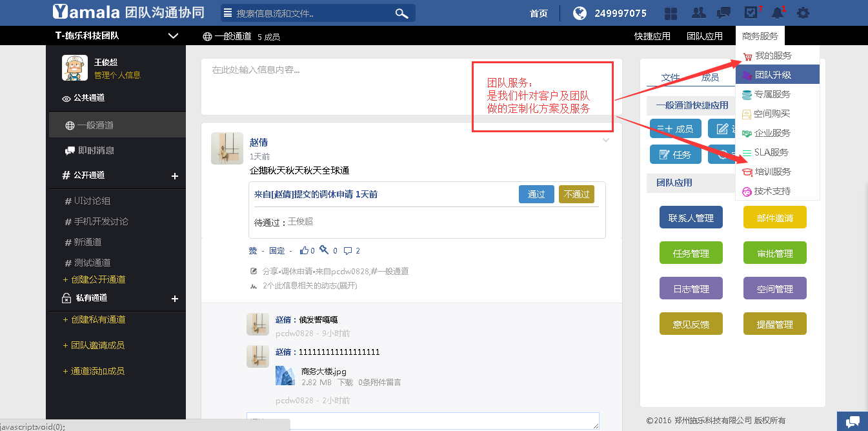The height and width of the screenshot is (431, 868).
Task: Open the 邮件邀请 yellow app button
Action: click(774, 218)
